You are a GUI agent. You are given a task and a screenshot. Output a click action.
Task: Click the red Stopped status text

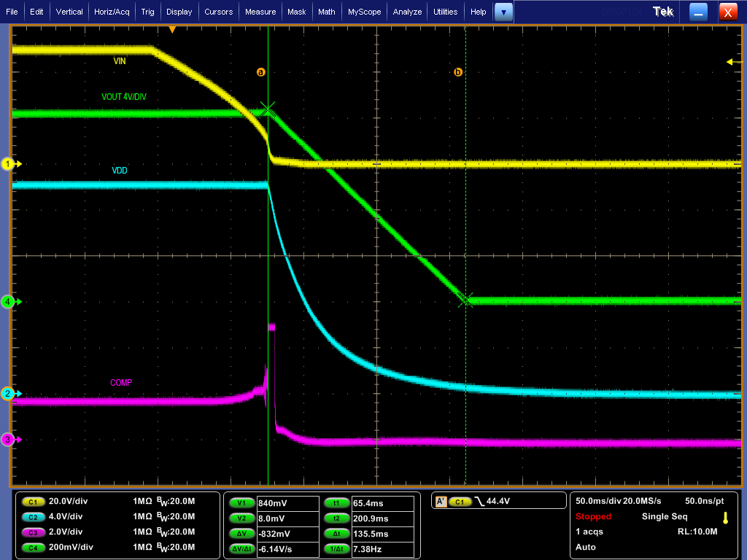click(592, 516)
